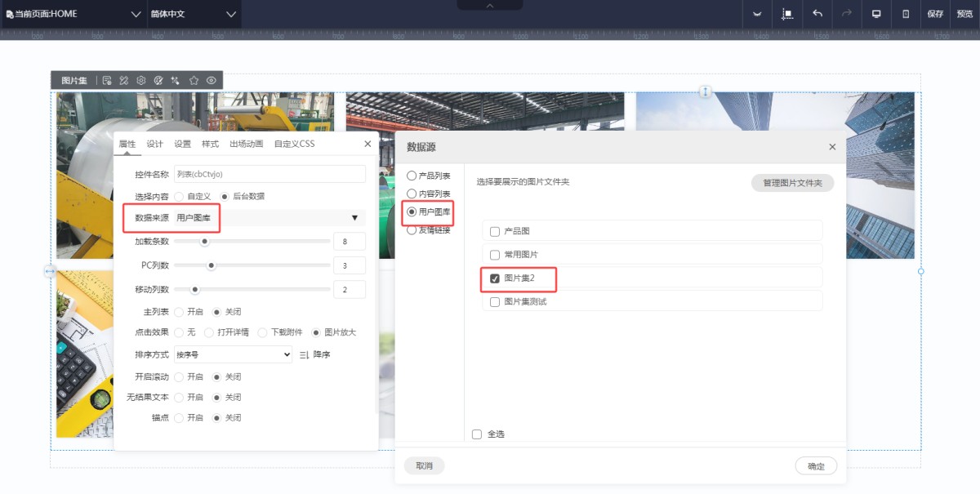Viewport: 980px width, 494px height.
Task: Set 锚点 to 开启
Action: tap(179, 417)
